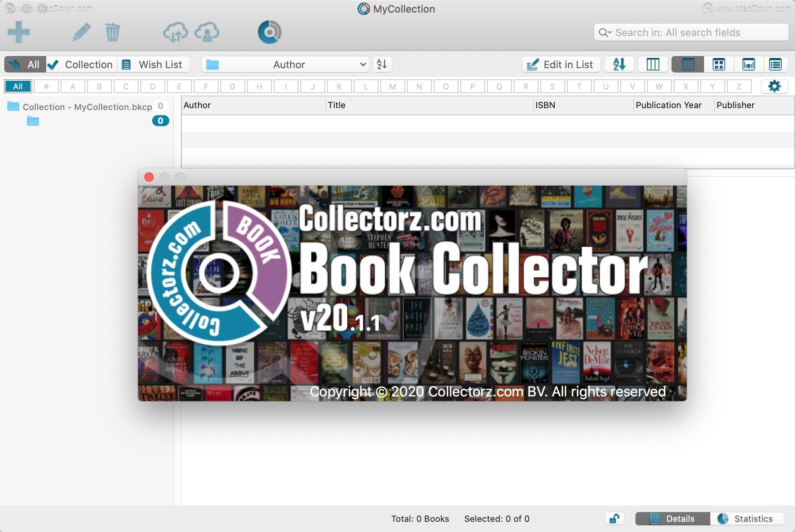Image resolution: width=795 pixels, height=532 pixels.
Task: Click the A-Z sort order button
Action: (x=619, y=64)
